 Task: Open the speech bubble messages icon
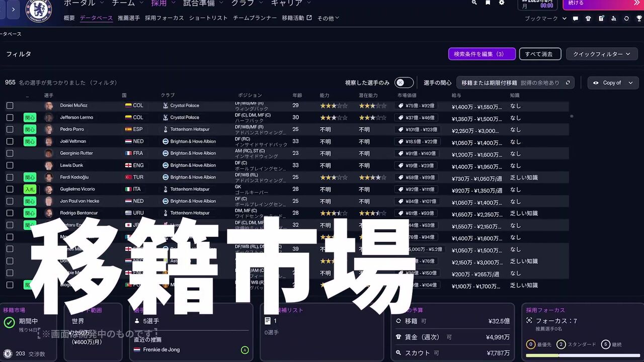[x=576, y=19]
